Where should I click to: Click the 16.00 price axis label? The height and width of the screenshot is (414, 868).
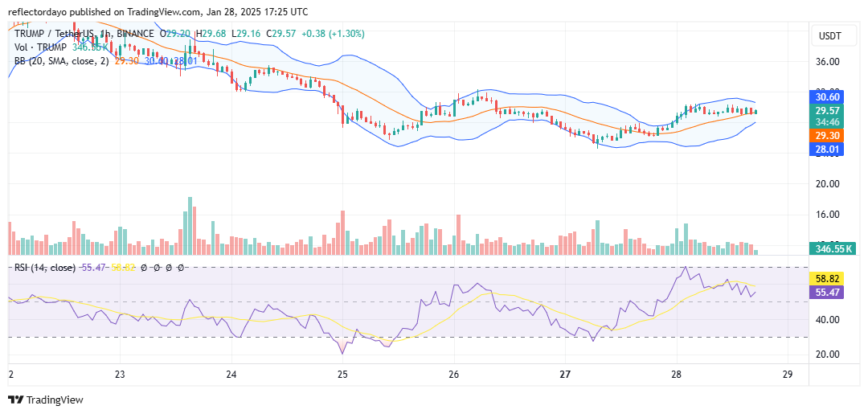pyautogui.click(x=829, y=215)
